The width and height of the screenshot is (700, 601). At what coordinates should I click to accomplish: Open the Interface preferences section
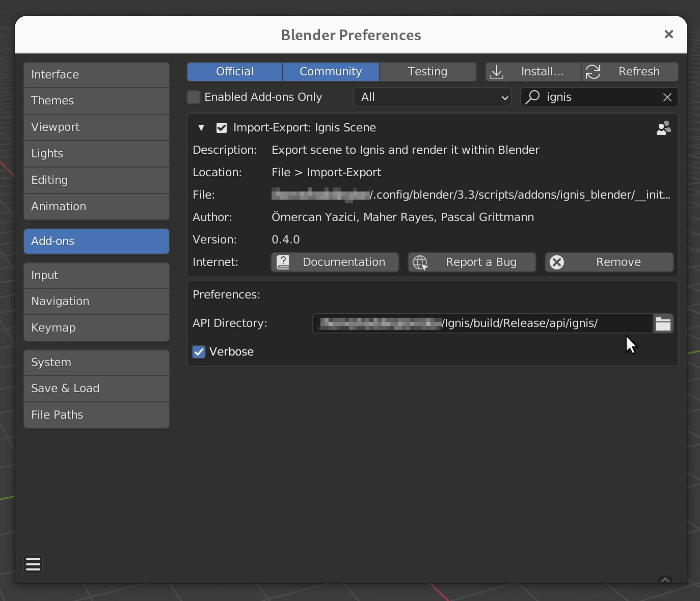point(96,75)
